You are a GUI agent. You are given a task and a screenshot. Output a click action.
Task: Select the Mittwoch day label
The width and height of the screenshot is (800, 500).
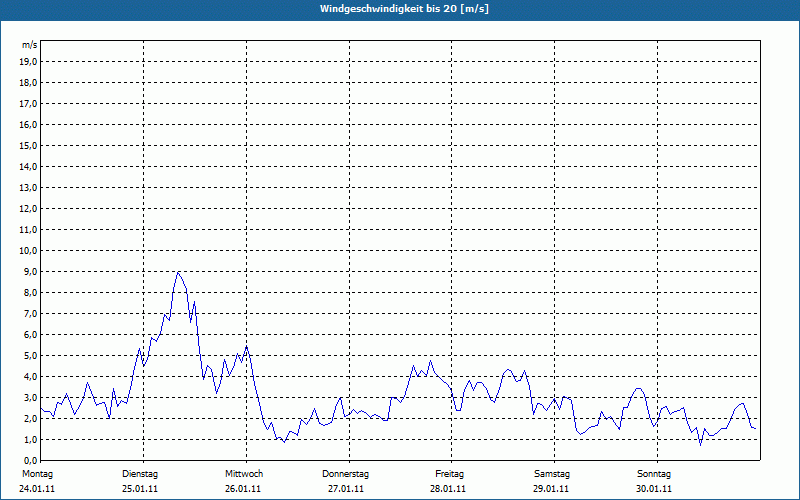point(244,474)
